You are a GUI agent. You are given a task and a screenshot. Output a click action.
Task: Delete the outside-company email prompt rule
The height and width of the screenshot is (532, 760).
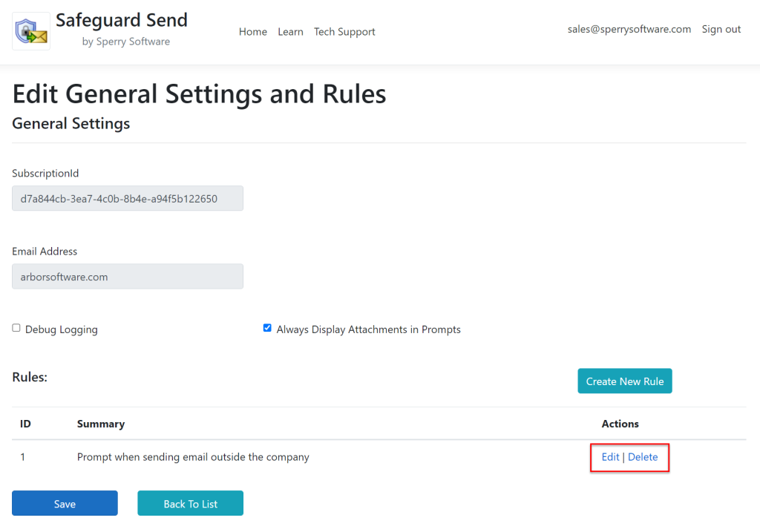coord(643,457)
